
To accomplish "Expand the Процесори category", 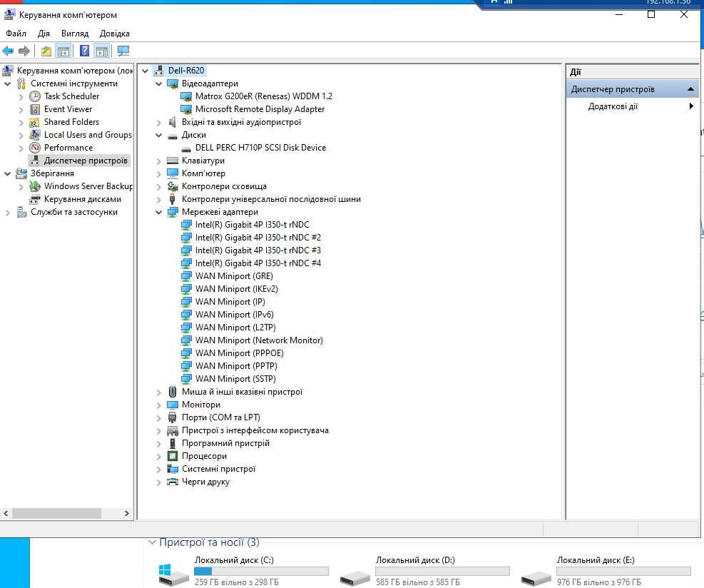I will [158, 457].
